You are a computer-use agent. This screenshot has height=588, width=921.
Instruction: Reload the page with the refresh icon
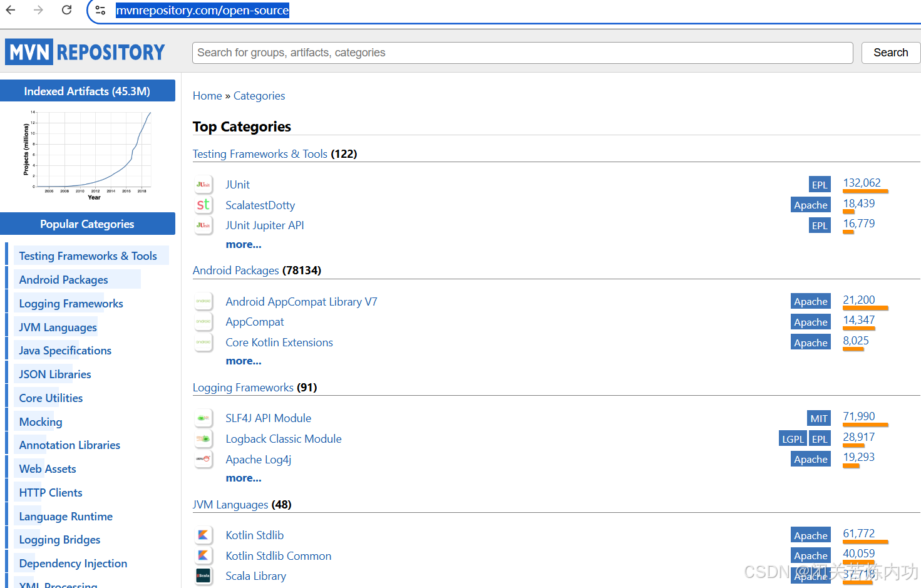66,10
